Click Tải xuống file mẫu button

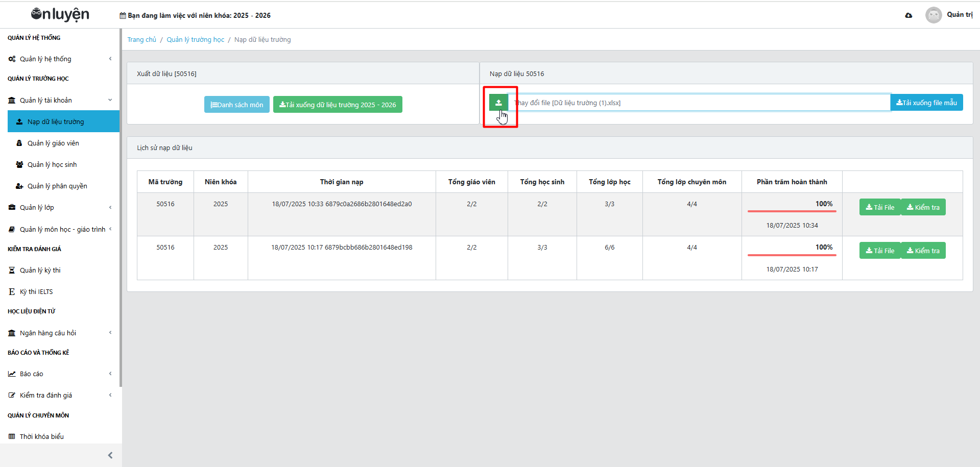point(926,103)
